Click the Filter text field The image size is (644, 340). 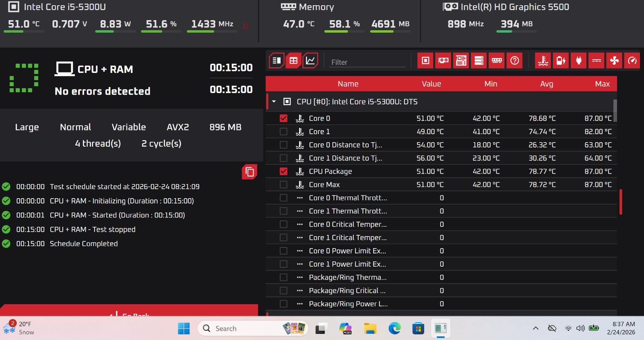(367, 62)
